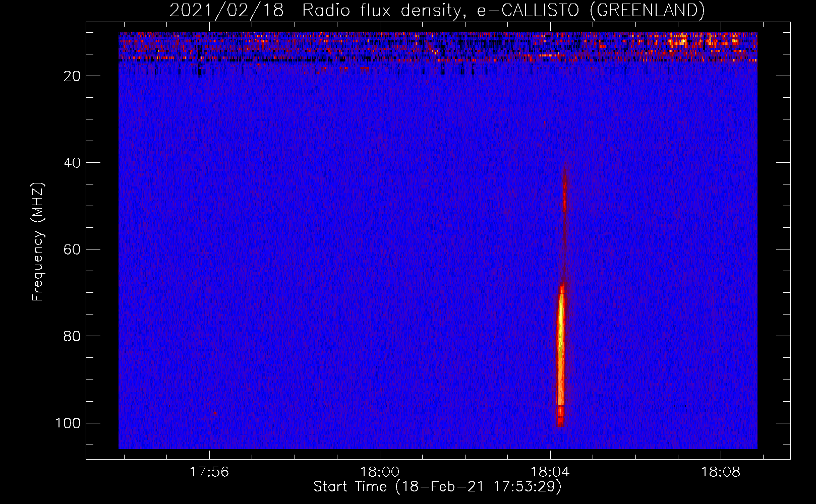Click the "Frequency (MHZ)" axis label
Screen dimensions: 816x504
pyautogui.click(x=38, y=242)
